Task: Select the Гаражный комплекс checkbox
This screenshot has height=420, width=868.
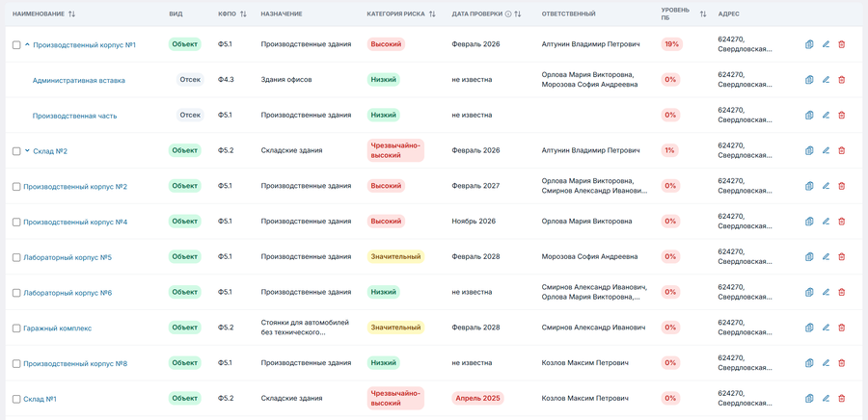Action: tap(16, 328)
